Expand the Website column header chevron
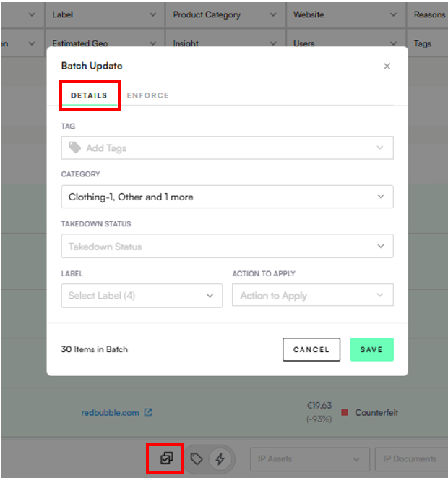The image size is (448, 478). [393, 14]
